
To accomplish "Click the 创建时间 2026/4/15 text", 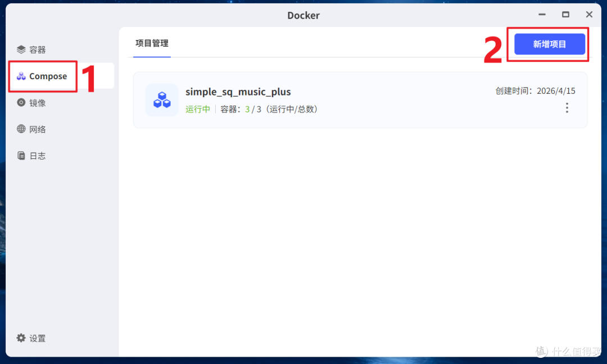I will coord(536,91).
